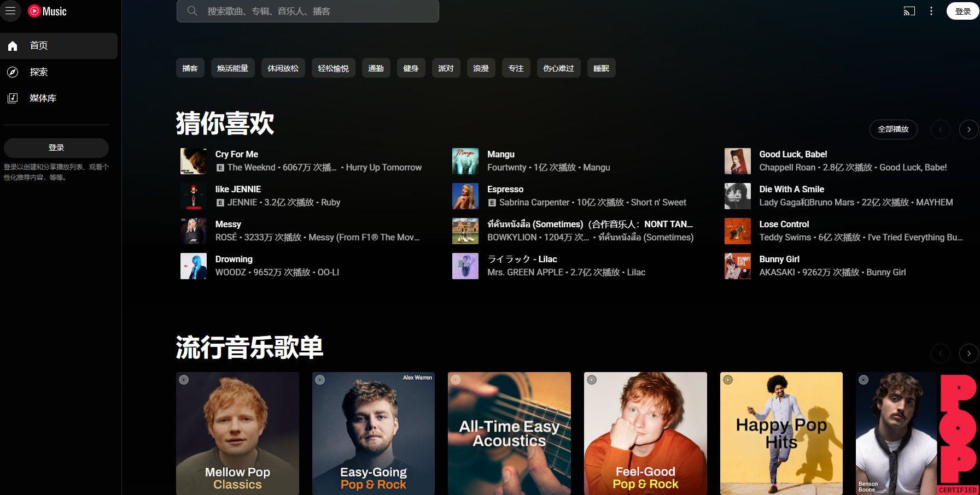
Task: Click Lose Control album thumbnail
Action: [x=738, y=231]
